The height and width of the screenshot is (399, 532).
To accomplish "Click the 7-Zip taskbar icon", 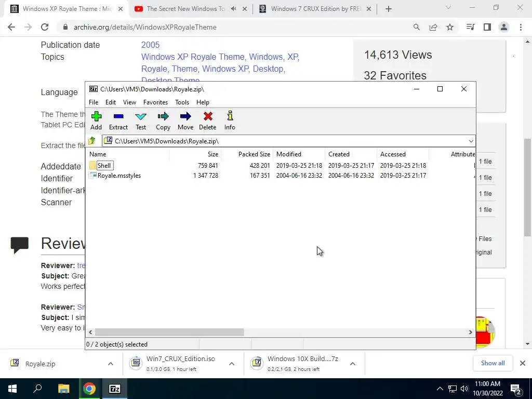I will pyautogui.click(x=115, y=389).
